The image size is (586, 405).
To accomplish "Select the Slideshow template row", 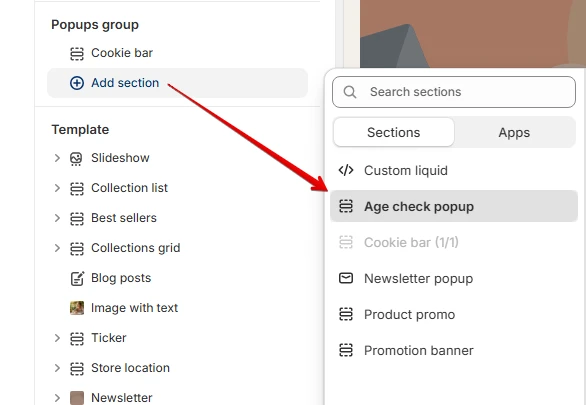I will [x=178, y=158].
